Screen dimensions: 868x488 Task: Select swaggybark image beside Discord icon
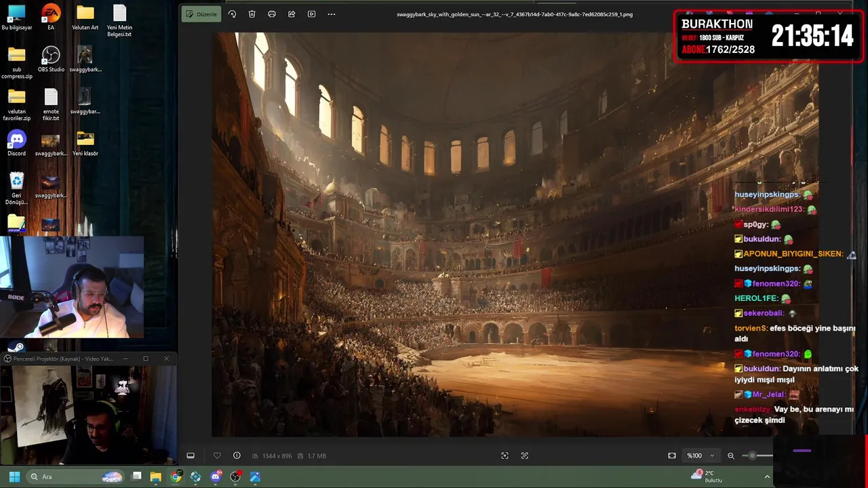pyautogui.click(x=51, y=144)
